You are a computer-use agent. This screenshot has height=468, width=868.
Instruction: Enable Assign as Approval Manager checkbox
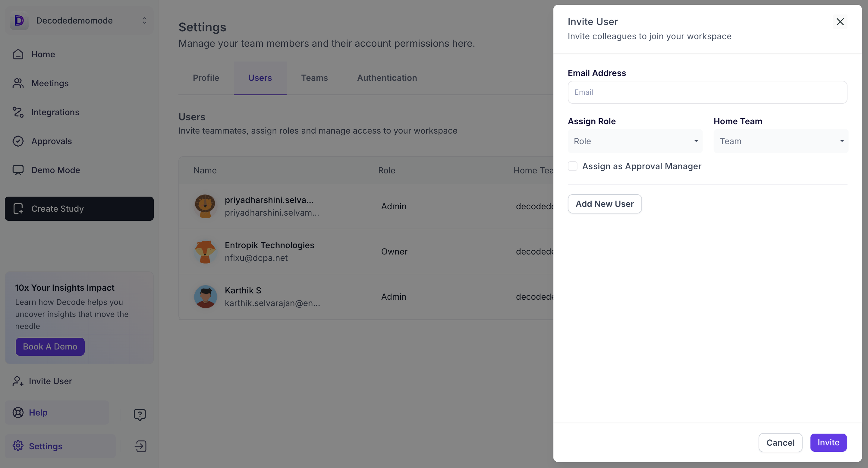click(573, 166)
